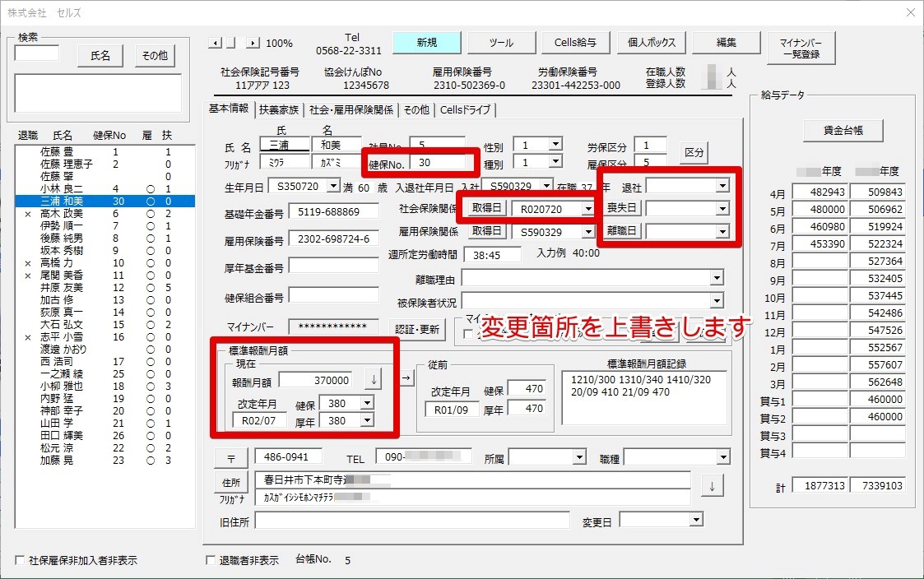Open 賃金台帳 from the salary data panel
The height and width of the screenshot is (579, 924).
point(843,131)
